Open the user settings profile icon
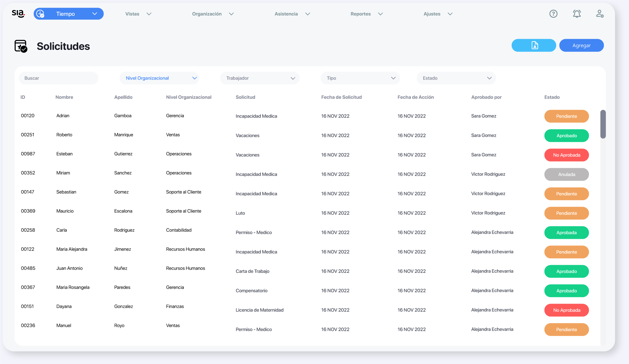 tap(599, 14)
